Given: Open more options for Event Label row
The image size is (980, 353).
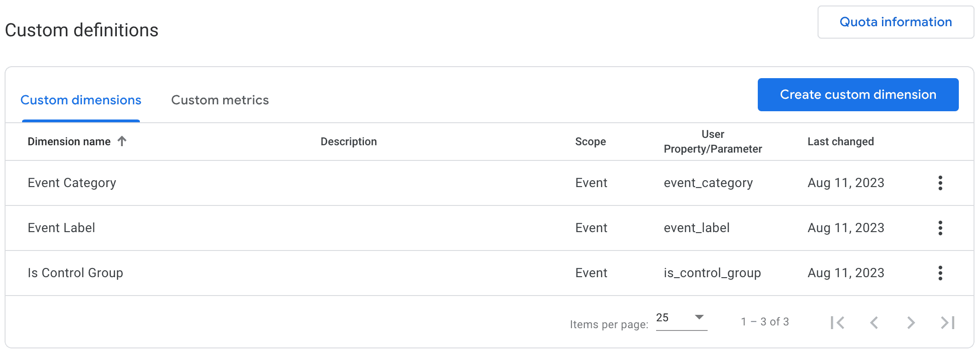Looking at the screenshot, I should coord(940,228).
